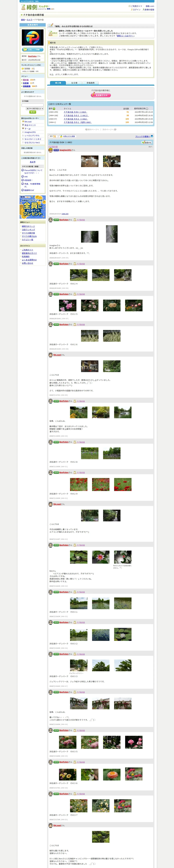Open water lily photo in 7/2 16:34 post
The image size is (174, 868).
[101, 557]
